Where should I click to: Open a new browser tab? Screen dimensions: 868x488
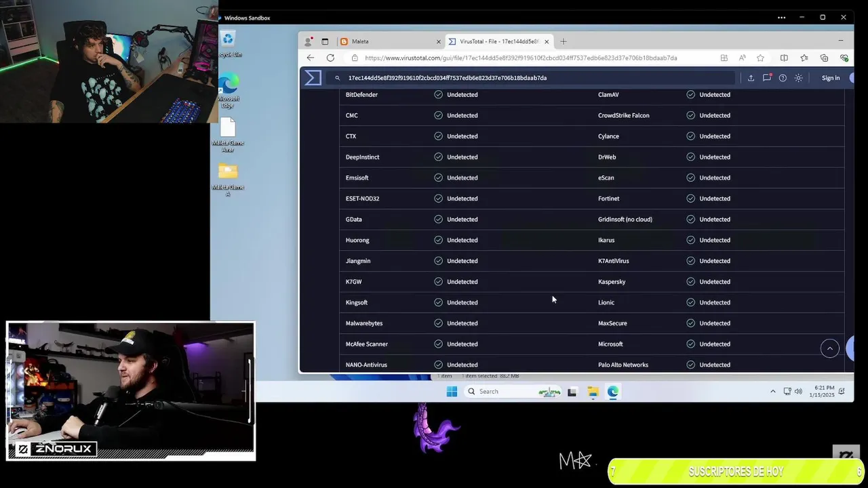pos(563,41)
